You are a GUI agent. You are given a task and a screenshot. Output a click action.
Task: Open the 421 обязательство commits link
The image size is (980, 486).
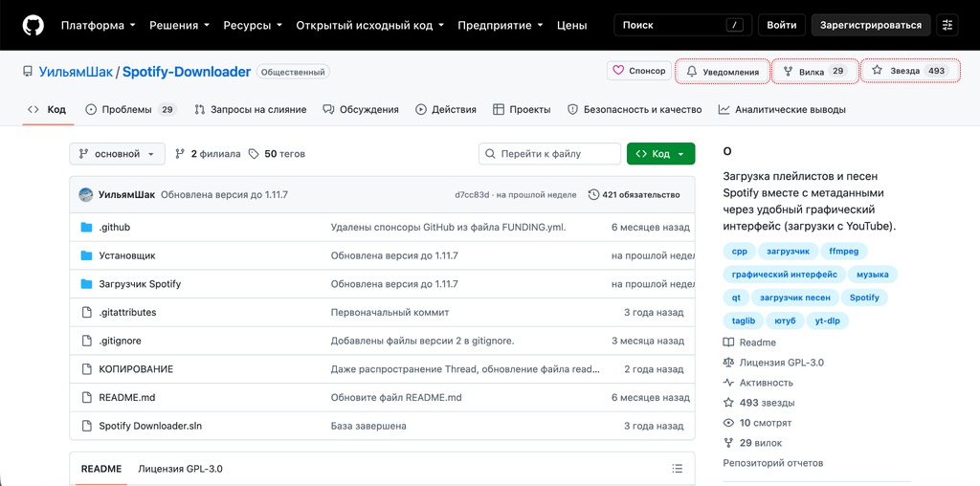pos(635,194)
